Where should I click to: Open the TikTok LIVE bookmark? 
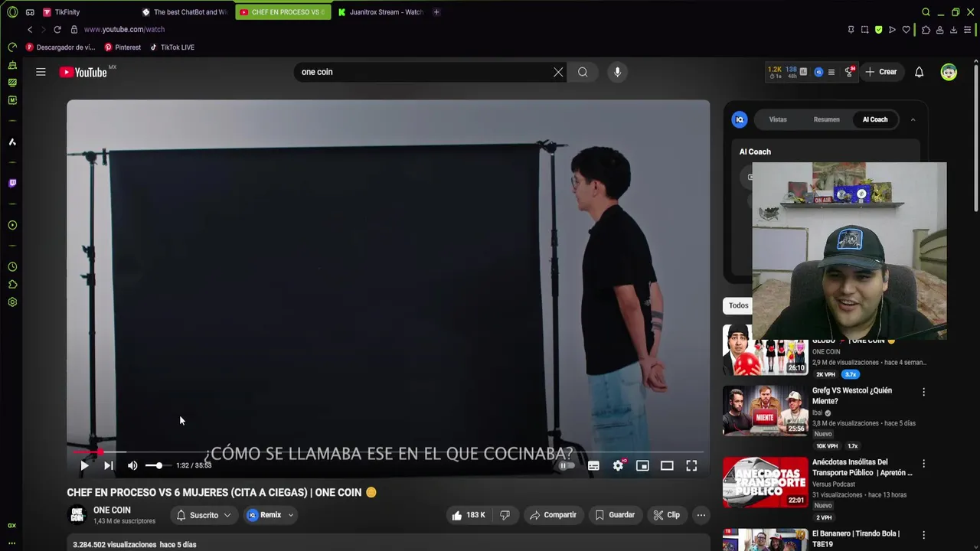172,47
